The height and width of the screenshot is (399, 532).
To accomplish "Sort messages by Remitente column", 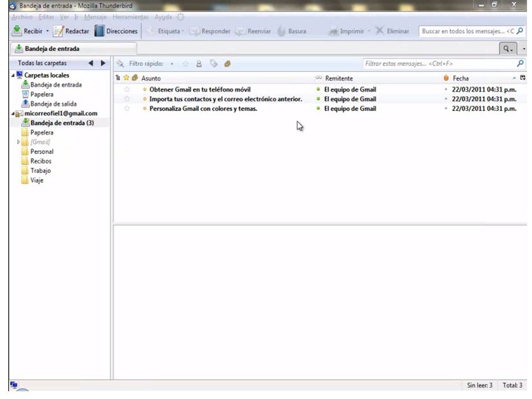I will coord(382,78).
